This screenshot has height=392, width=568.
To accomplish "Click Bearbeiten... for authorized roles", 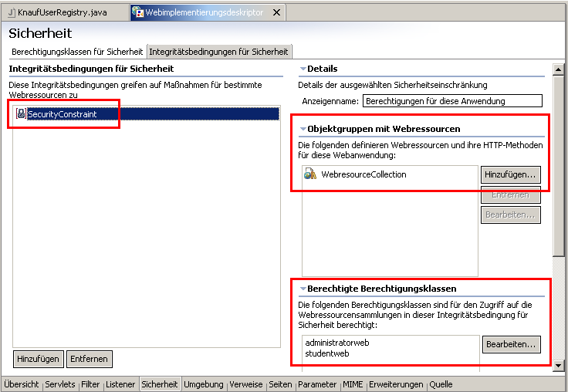I will point(511,344).
